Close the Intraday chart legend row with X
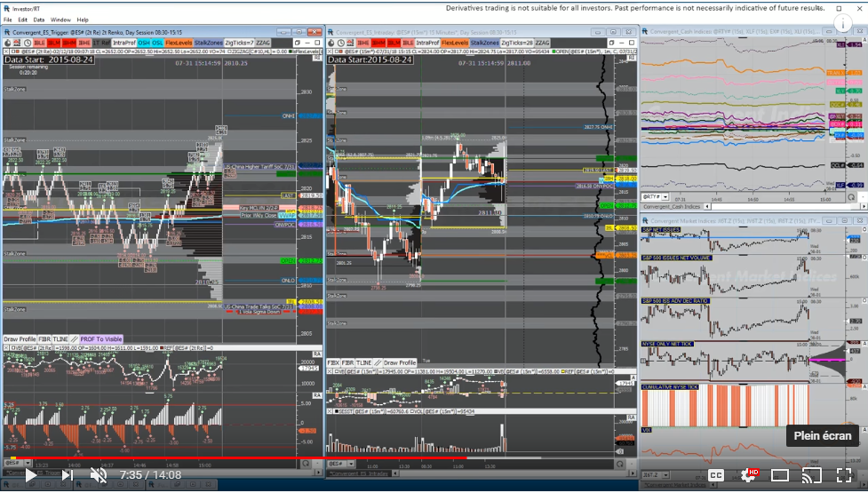868x493 pixels. pyautogui.click(x=330, y=52)
